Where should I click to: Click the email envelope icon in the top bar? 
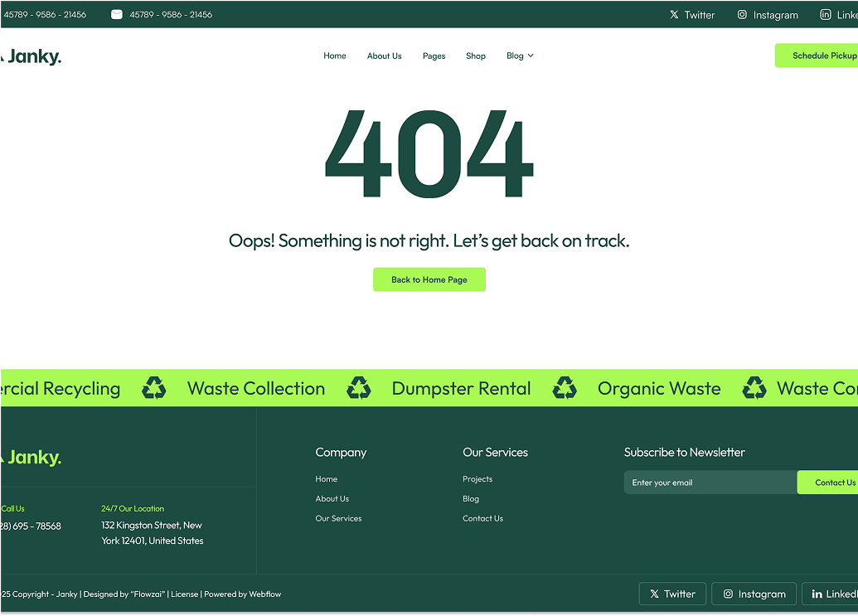tap(117, 14)
